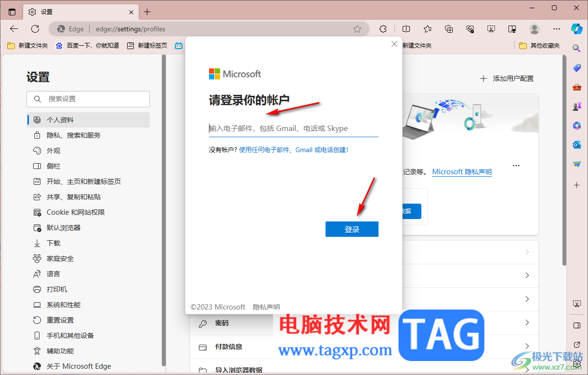Open the Split screen icon
The image size is (588, 375).
(406, 29)
